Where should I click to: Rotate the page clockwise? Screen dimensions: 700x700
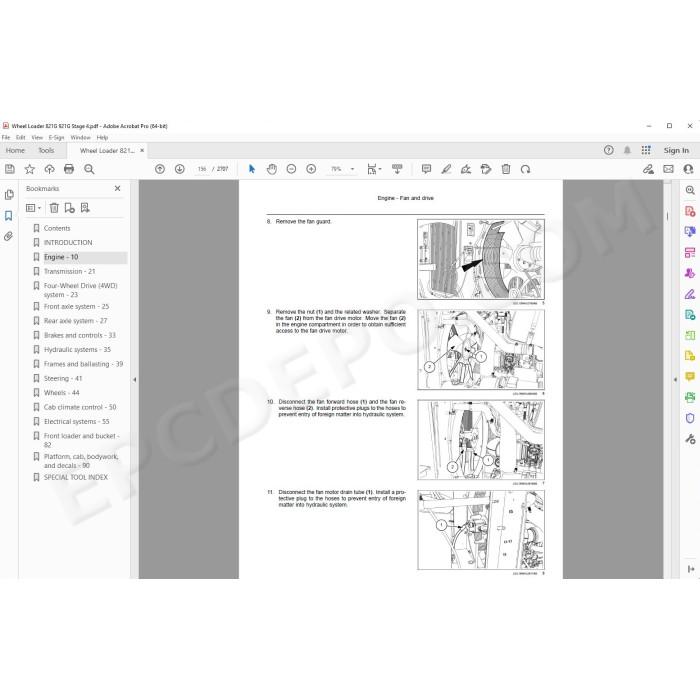coord(525,169)
